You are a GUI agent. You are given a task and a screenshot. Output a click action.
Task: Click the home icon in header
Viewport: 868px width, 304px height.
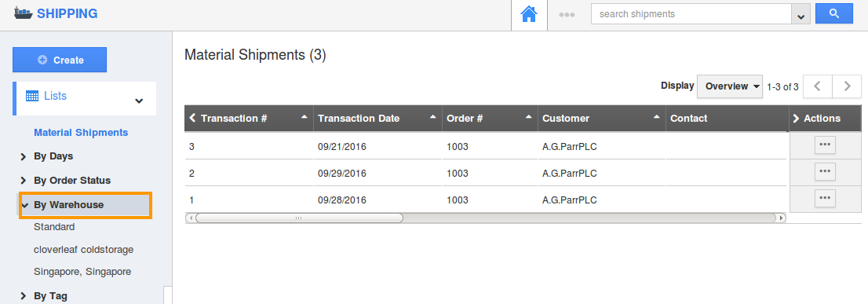point(529,14)
